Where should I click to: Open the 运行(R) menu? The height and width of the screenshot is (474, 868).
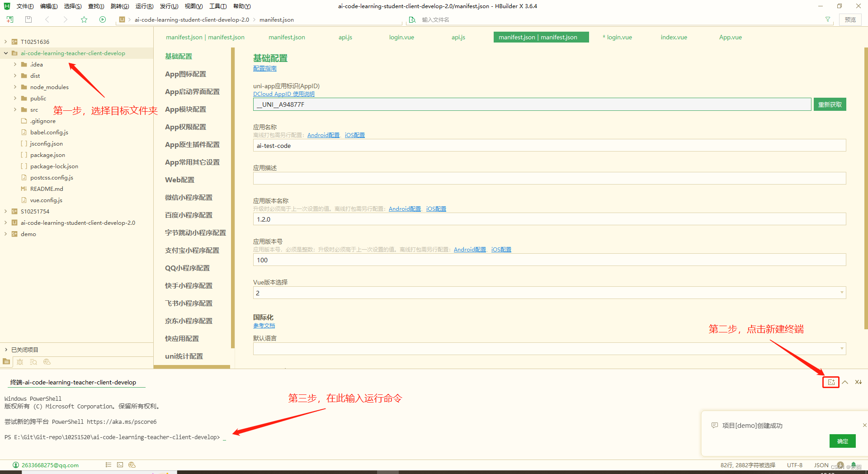click(144, 6)
